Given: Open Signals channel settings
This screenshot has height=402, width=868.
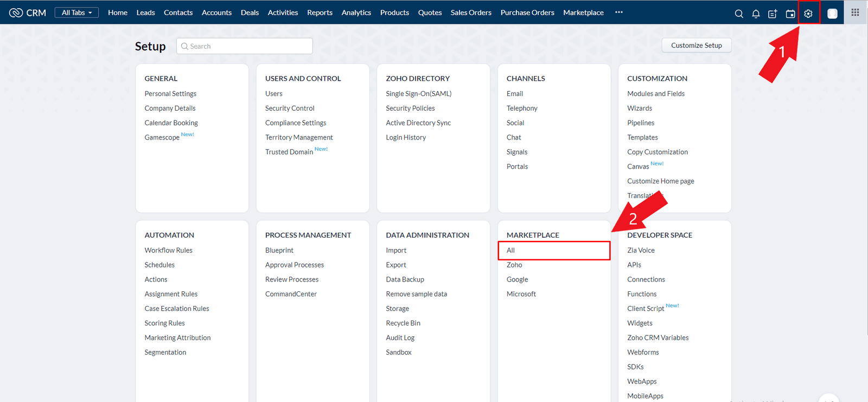Looking at the screenshot, I should click(517, 152).
